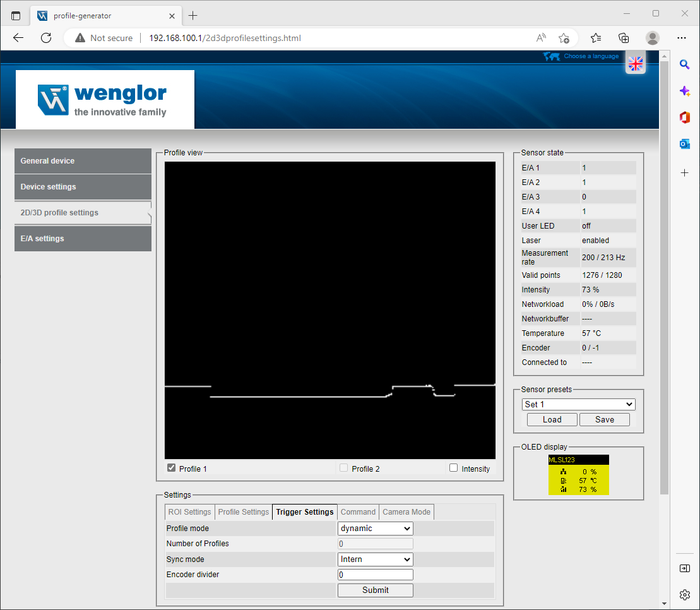The image size is (700, 610).
Task: Click the UK flag language icon
Action: (x=635, y=63)
